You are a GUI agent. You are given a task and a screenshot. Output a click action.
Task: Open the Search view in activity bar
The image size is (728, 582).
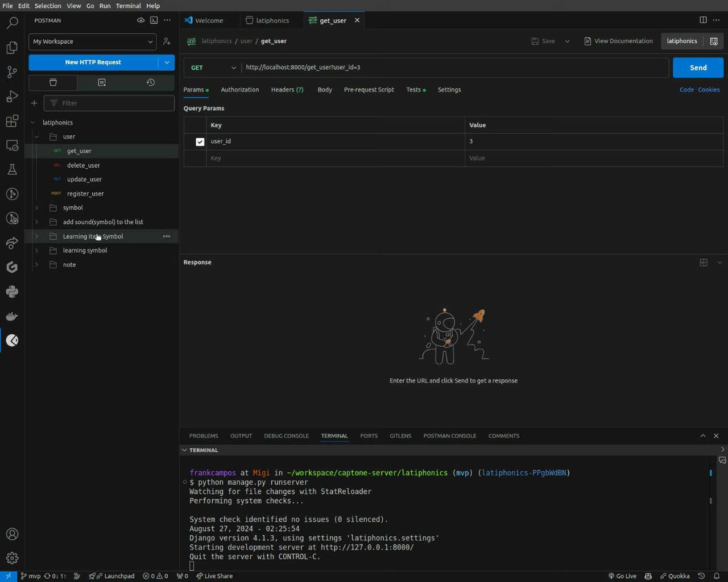pos(12,23)
